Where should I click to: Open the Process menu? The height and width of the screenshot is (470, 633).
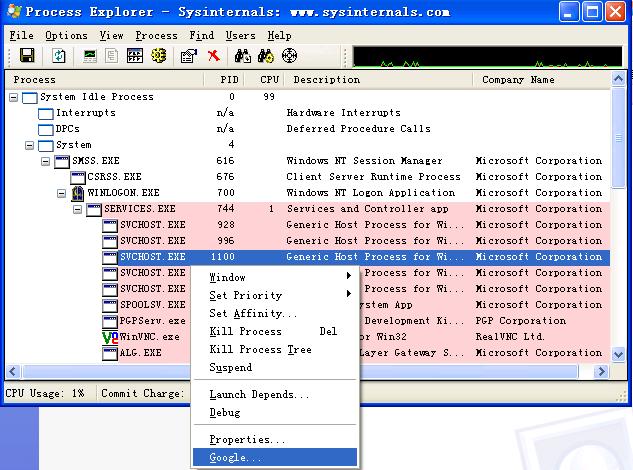click(156, 36)
